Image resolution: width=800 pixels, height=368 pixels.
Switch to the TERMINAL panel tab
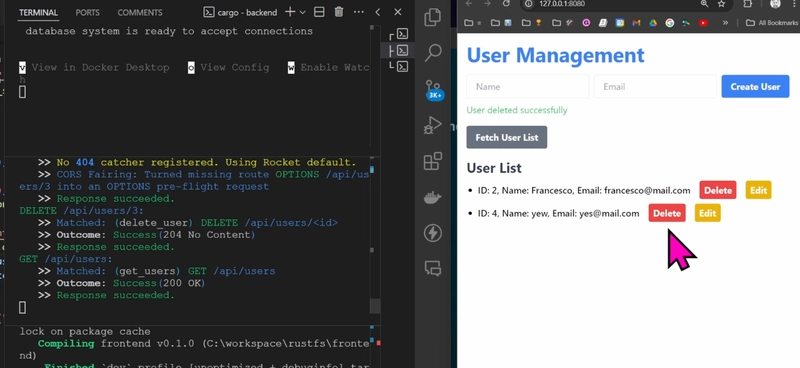click(x=38, y=13)
